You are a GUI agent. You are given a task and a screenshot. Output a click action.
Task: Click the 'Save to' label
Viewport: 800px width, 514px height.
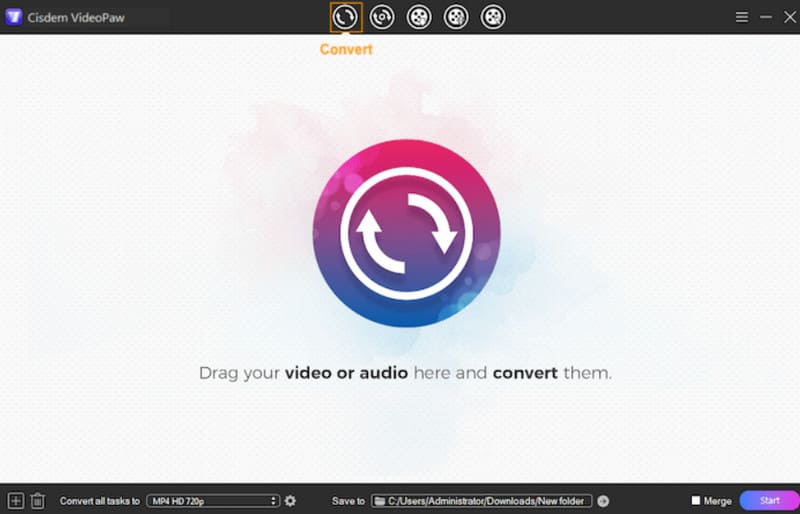click(348, 501)
